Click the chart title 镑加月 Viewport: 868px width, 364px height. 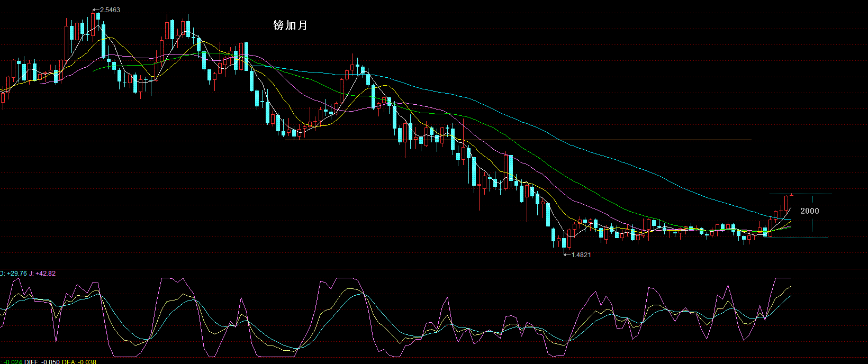[290, 25]
